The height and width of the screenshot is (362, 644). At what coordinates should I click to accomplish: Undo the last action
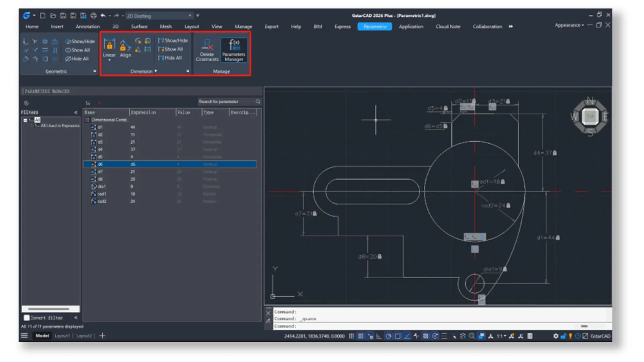[x=103, y=15]
